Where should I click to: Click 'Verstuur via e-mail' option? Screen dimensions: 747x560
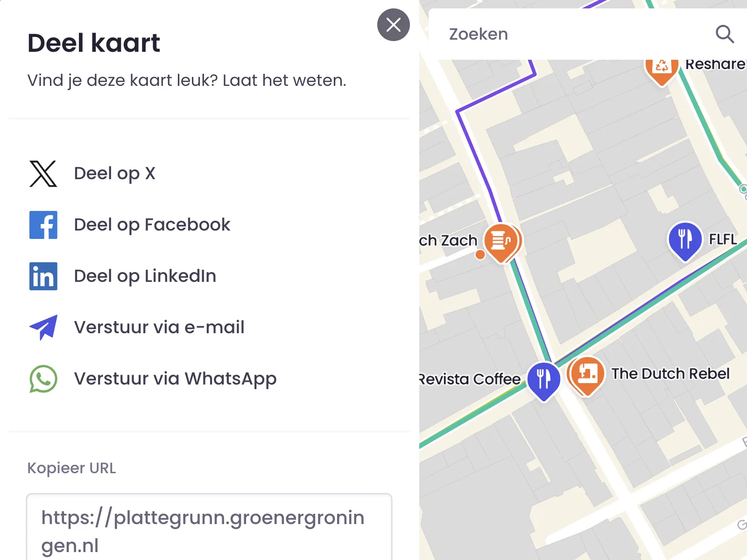tap(159, 328)
